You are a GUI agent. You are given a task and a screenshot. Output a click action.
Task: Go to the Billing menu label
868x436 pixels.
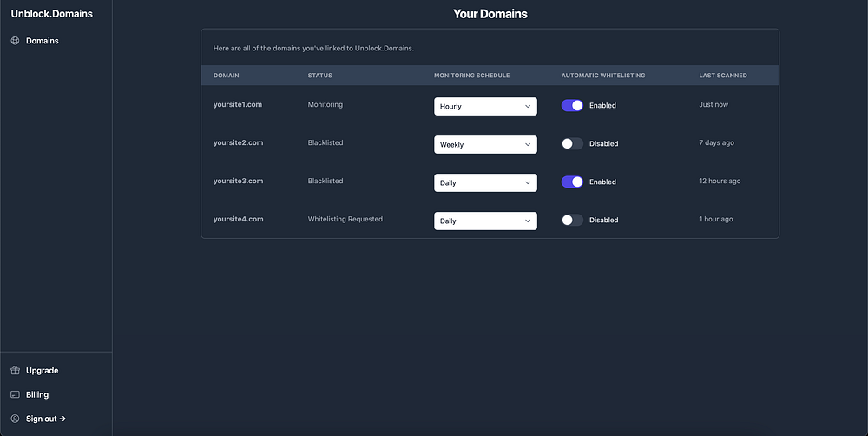pyautogui.click(x=37, y=394)
